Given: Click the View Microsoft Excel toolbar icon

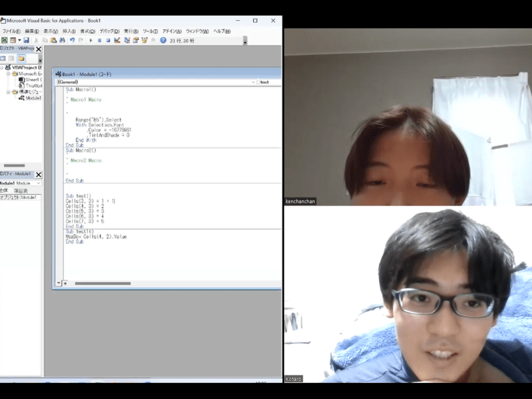Looking at the screenshot, I should click(x=4, y=41).
